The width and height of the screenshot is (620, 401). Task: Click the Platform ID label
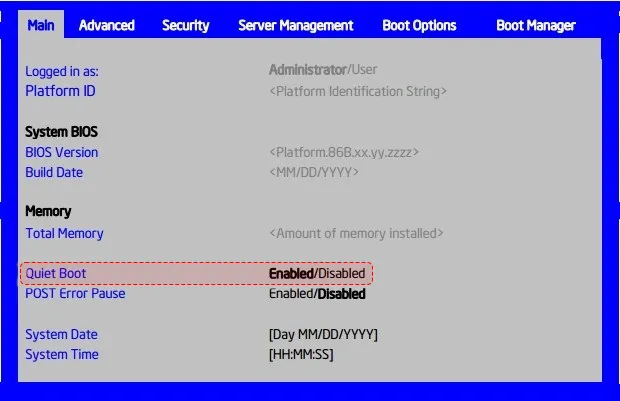[x=60, y=91]
